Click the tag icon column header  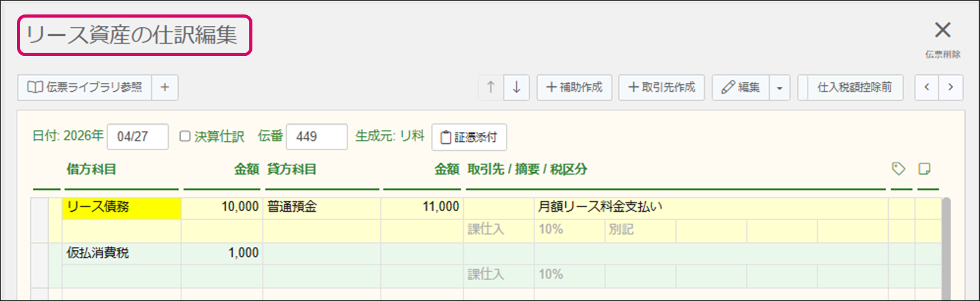pos(899,168)
